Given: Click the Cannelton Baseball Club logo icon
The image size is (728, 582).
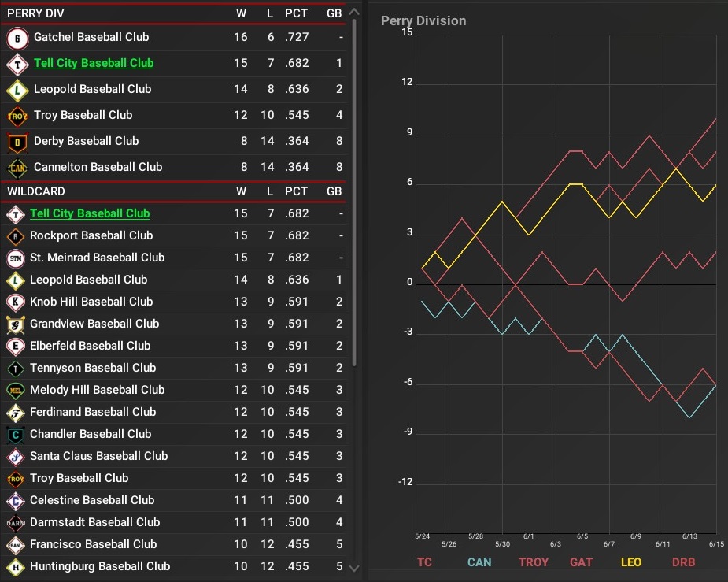Looking at the screenshot, I should (17, 168).
